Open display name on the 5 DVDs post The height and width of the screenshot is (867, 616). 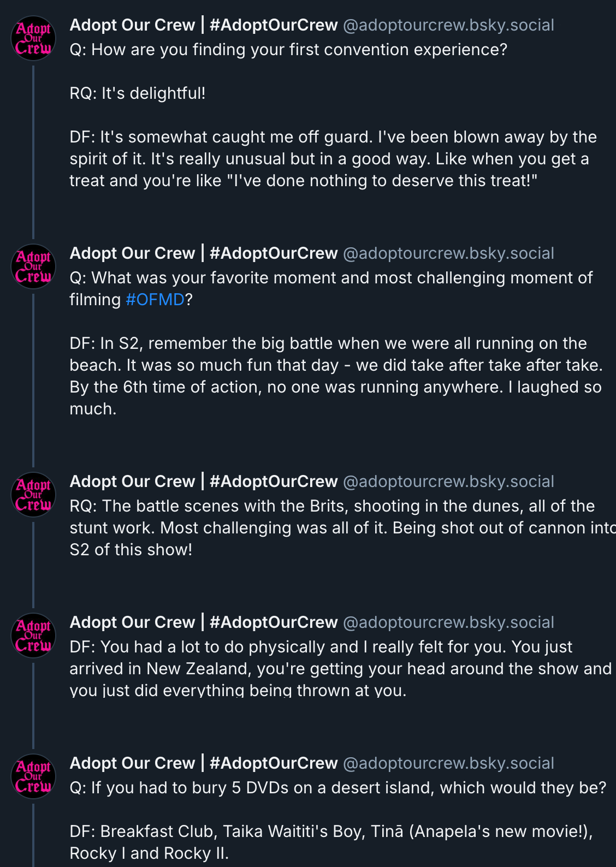(203, 763)
